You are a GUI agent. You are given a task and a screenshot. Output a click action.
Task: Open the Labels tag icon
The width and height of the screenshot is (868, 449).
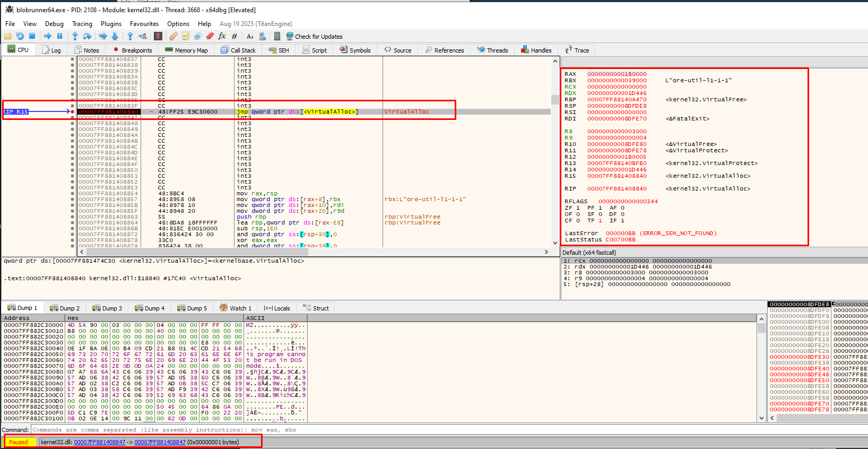(x=198, y=36)
